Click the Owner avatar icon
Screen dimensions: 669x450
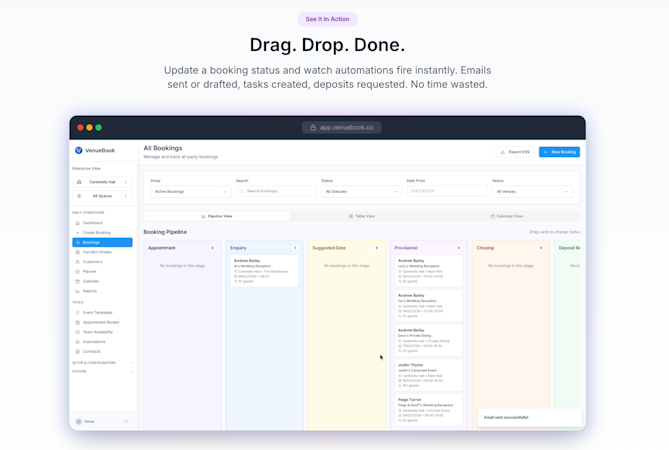(79, 421)
